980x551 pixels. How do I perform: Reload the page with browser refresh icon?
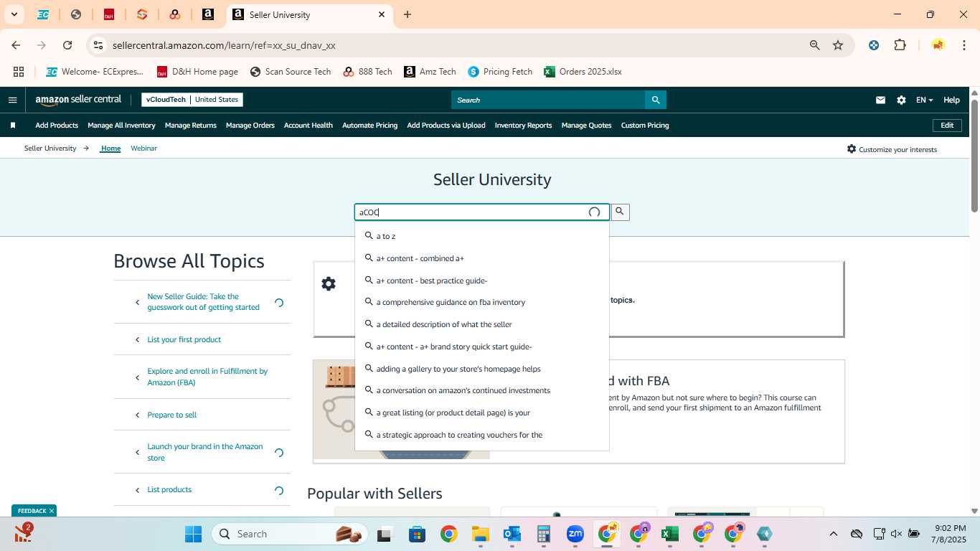[67, 45]
